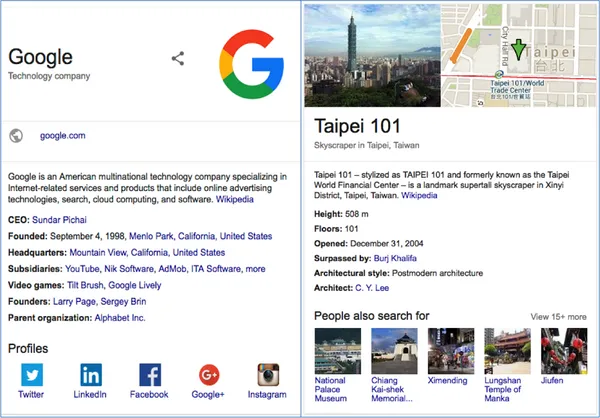This screenshot has width=600, height=418.
Task: Click the Instagram text label
Action: (x=267, y=394)
